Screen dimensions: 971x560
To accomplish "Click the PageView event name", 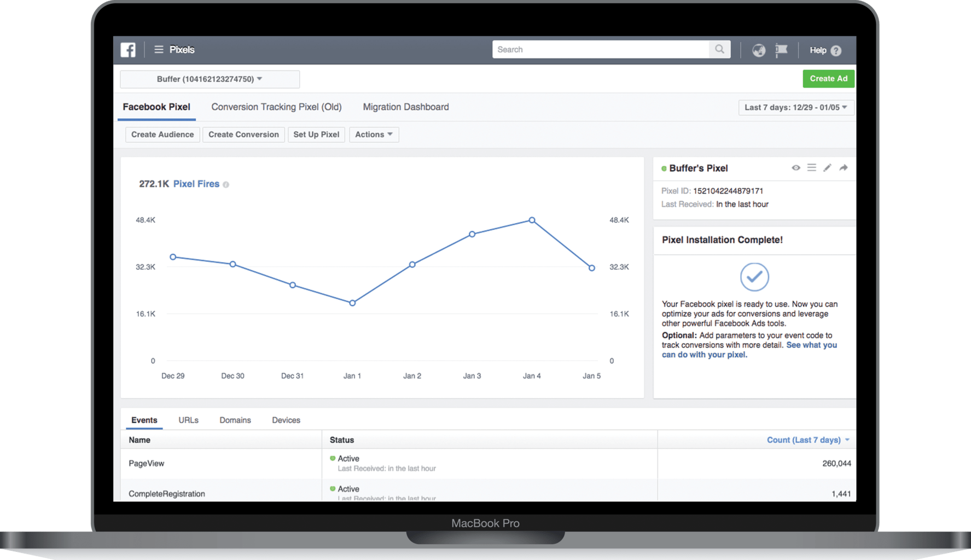I will pos(146,463).
